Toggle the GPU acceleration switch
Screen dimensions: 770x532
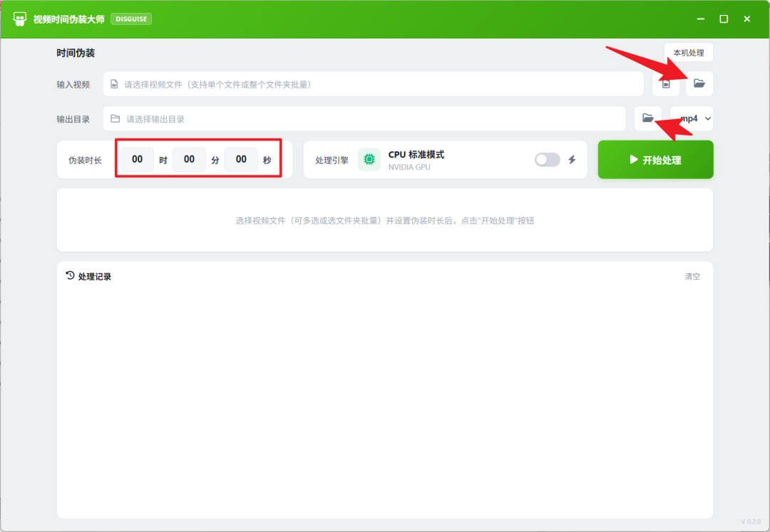click(x=548, y=160)
